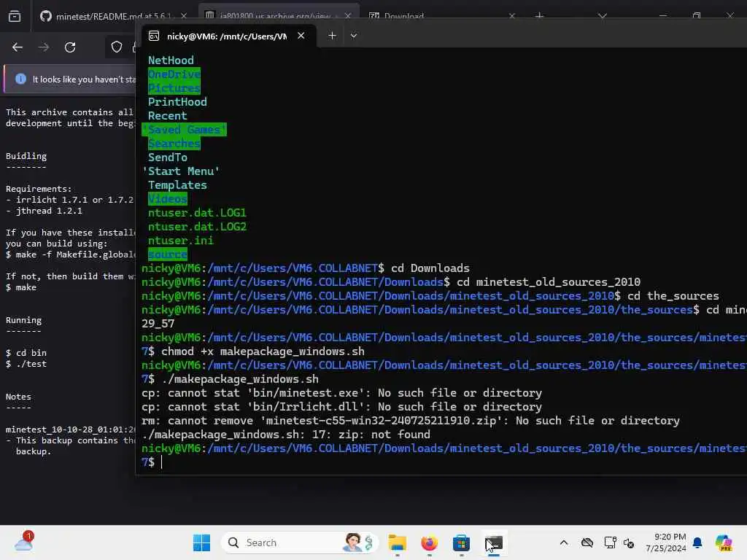
Task: Close the nicky@VM6 terminal tab
Action: pyautogui.click(x=301, y=36)
